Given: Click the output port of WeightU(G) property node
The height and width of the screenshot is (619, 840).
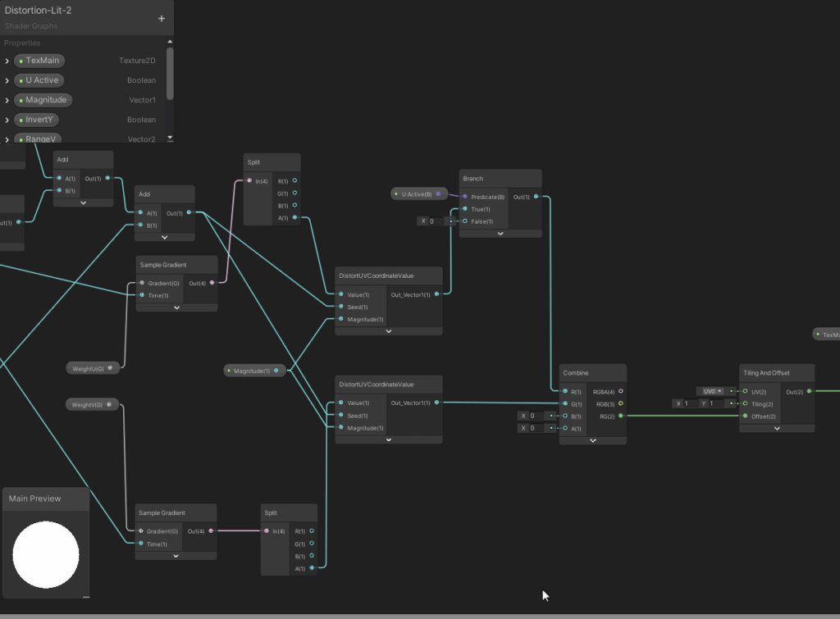Looking at the screenshot, I should [x=111, y=368].
